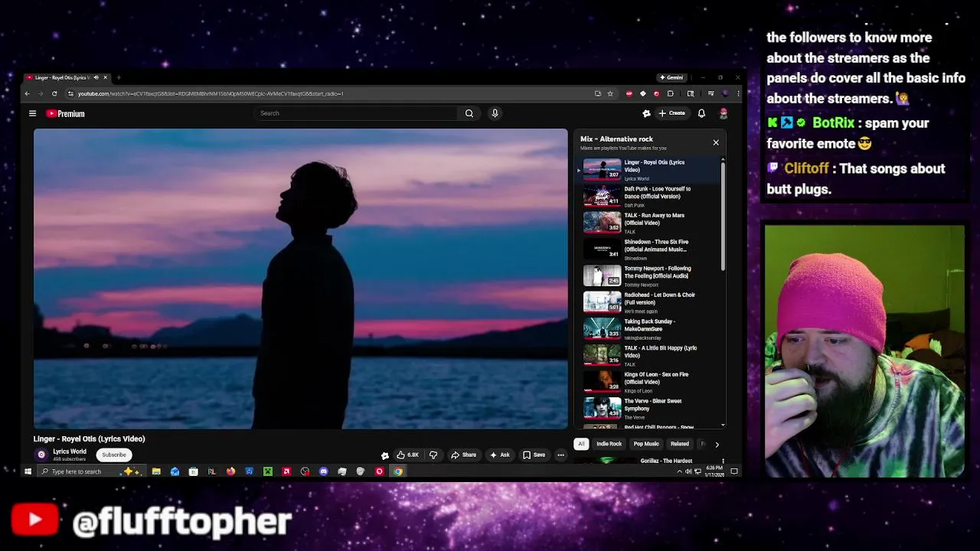The image size is (980, 551).
Task: Save the video to a playlist
Action: (534, 455)
